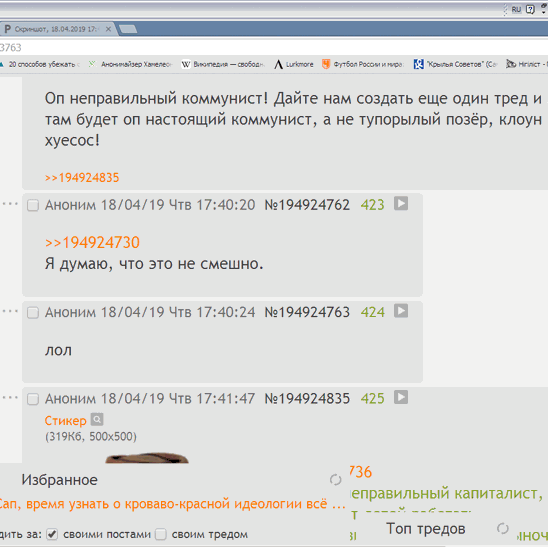Select checkbox of post №194924763
The image size is (548, 547).
tap(33, 312)
